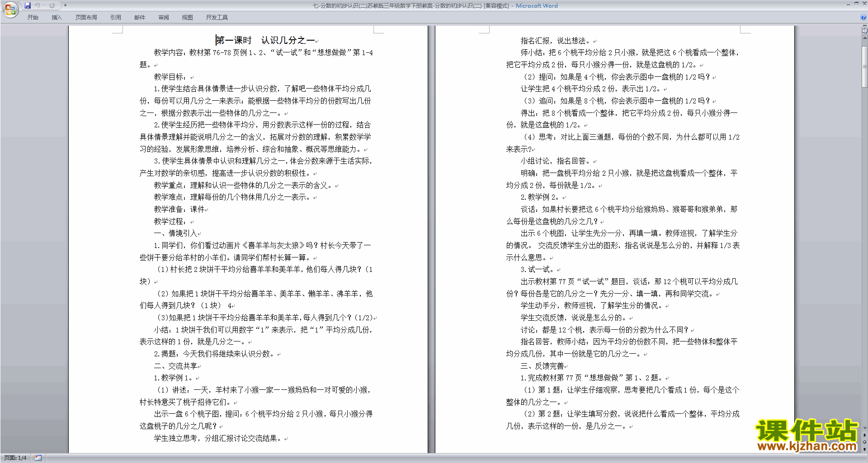The height and width of the screenshot is (463, 868).
Task: Click the line 指名汇报，说出想法。
Action: pyautogui.click(x=556, y=41)
